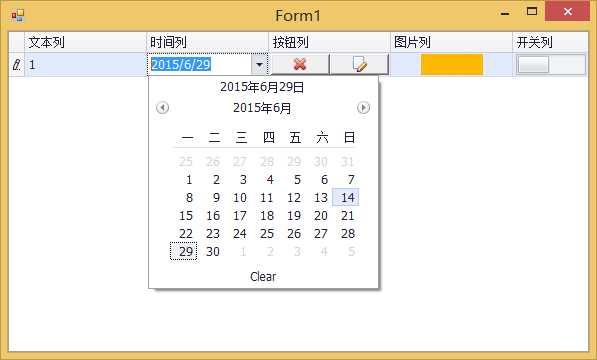
Task: Click the 2015/6/29 date input field
Action: [x=199, y=64]
